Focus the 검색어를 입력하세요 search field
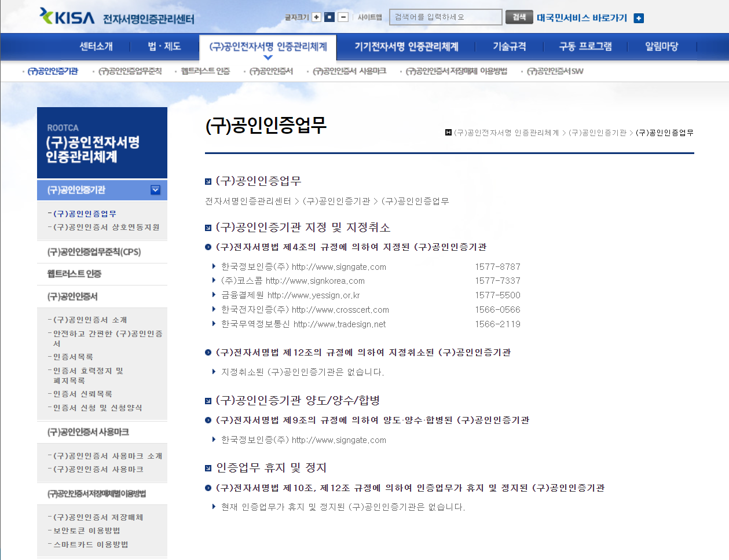Image resolution: width=729 pixels, height=560 pixels. [x=446, y=17]
